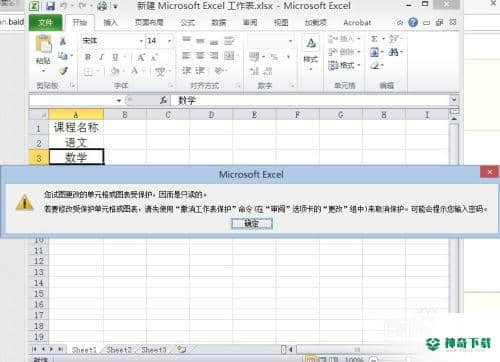Click the Align Text Left icon
500x362 pixels.
click(x=186, y=55)
